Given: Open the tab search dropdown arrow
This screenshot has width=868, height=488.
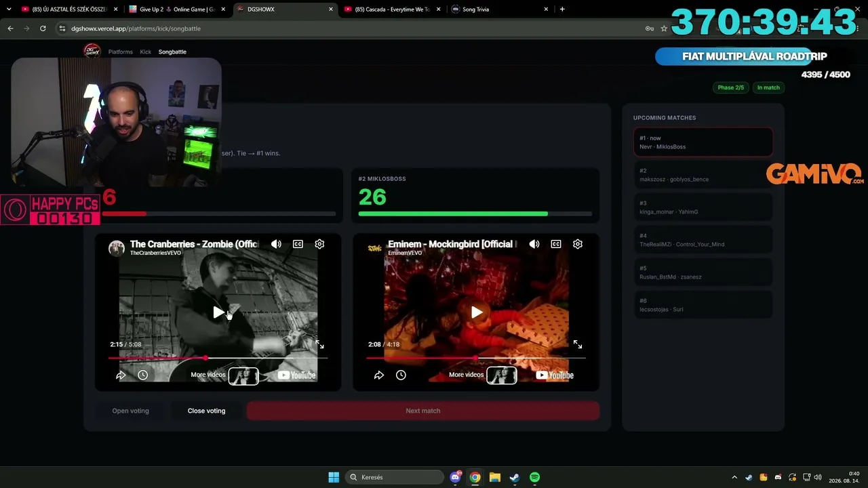Looking at the screenshot, I should coord(9,9).
